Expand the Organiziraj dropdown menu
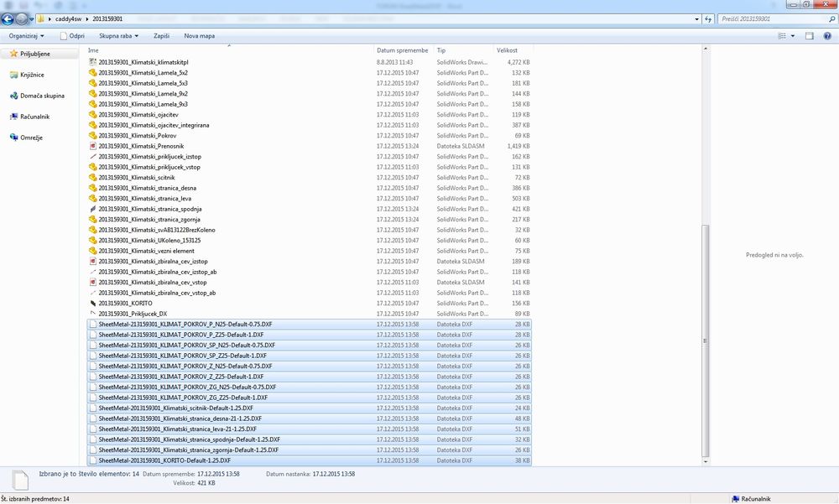839x504 pixels. coord(27,36)
